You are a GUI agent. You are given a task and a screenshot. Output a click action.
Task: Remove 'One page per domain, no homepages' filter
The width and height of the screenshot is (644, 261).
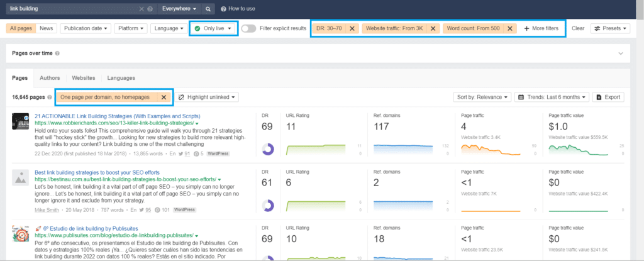coord(164,97)
